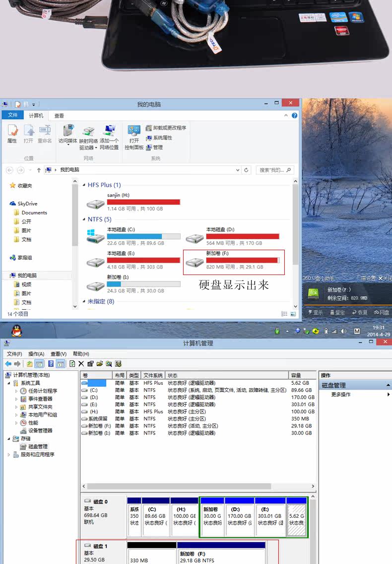
Task: Select the sanjin (H:) drive
Action: (133, 202)
